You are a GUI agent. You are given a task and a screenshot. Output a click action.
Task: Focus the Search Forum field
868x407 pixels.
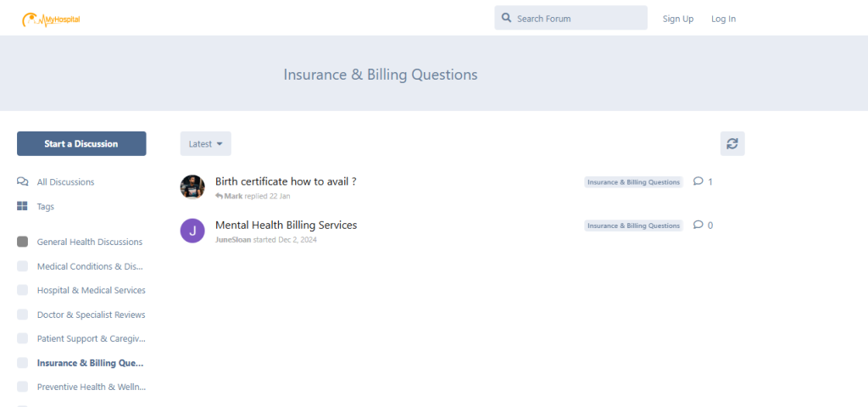tap(570, 19)
